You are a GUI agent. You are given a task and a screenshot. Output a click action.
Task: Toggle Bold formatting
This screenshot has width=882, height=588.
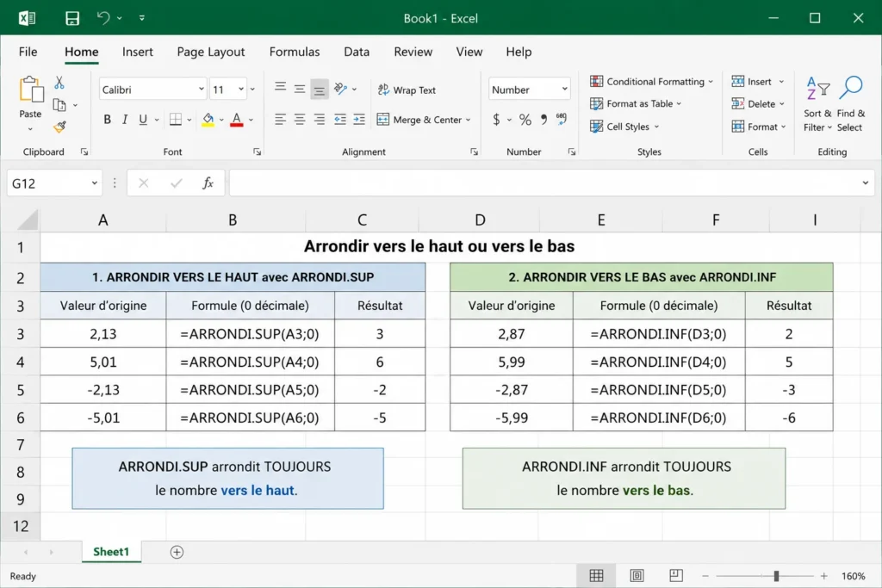(x=107, y=119)
